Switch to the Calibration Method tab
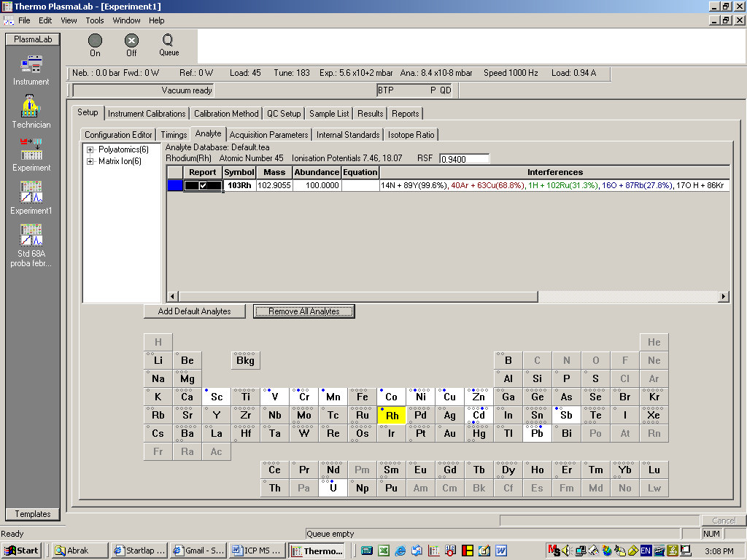The height and width of the screenshot is (560, 747). click(x=226, y=114)
